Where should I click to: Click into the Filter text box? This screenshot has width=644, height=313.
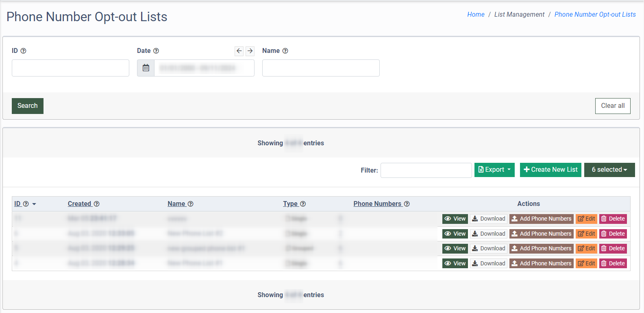click(426, 170)
